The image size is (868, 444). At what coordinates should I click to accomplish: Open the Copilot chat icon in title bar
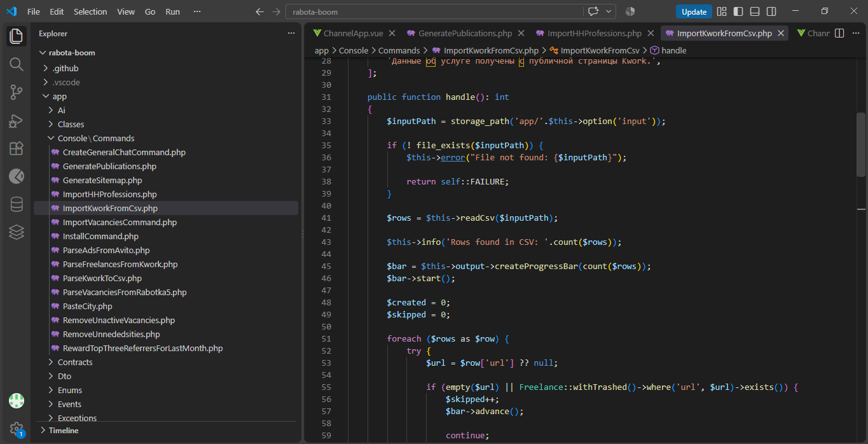(594, 11)
